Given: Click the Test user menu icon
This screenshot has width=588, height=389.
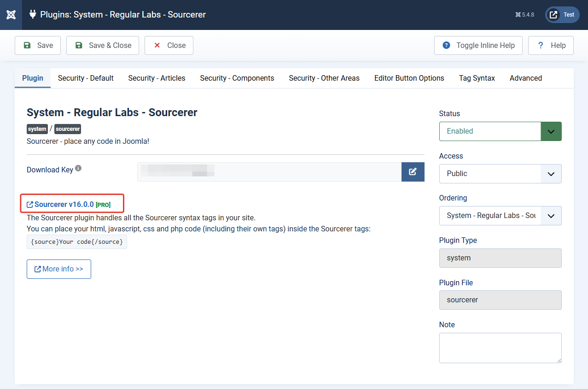Looking at the screenshot, I should click(x=554, y=15).
